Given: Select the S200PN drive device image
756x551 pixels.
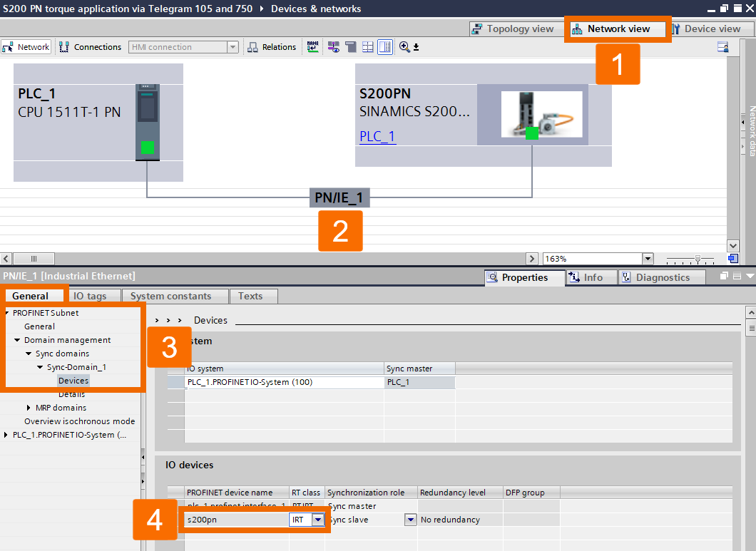Looking at the screenshot, I should coord(542,115).
